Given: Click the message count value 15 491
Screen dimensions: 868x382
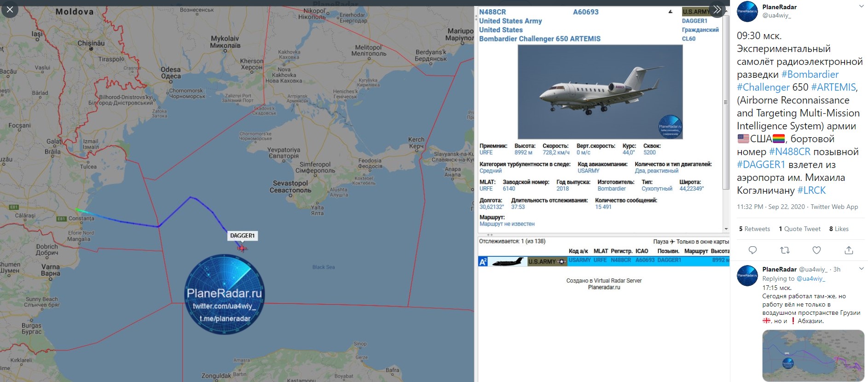Looking at the screenshot, I should coord(603,207).
